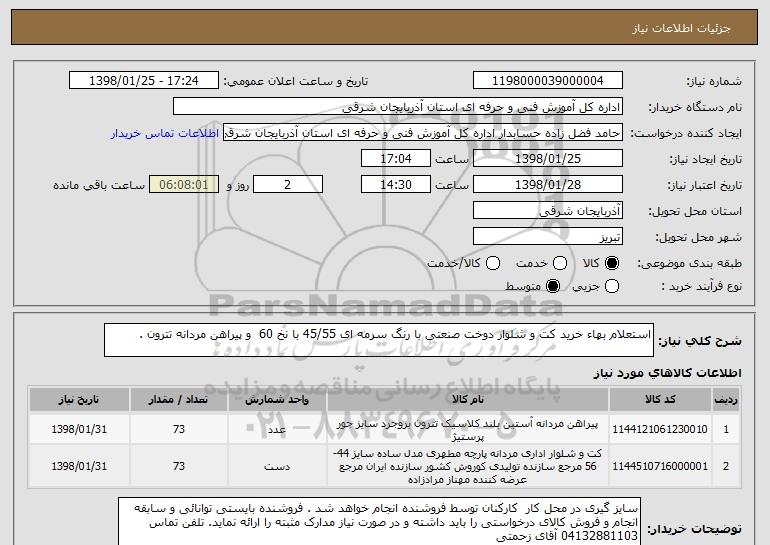Click the delivery province field آذربایجان شرقی
Viewport: 770px width, 545px height.
pyautogui.click(x=548, y=211)
